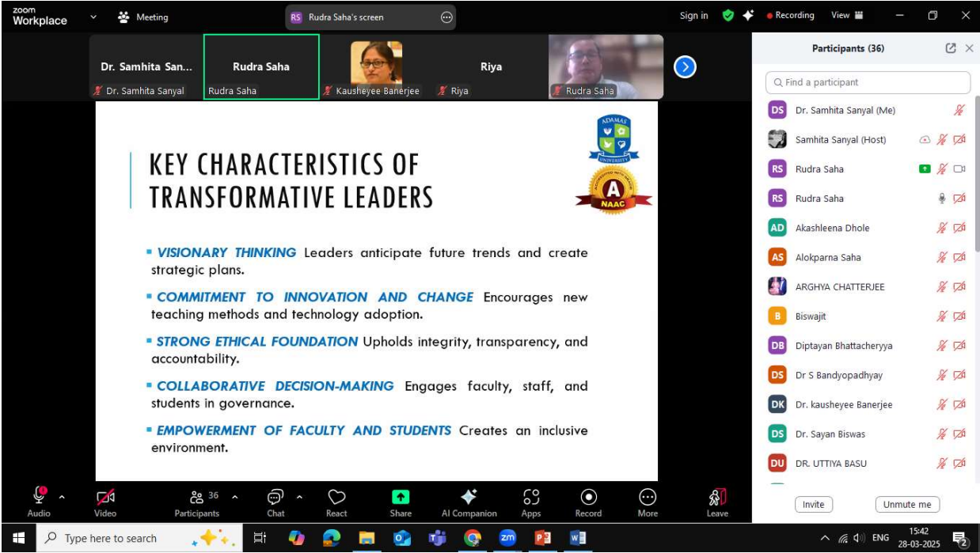This screenshot has height=553, width=980.
Task: Toggle video icon for Samhita Sanyal (Host)
Action: tap(959, 140)
